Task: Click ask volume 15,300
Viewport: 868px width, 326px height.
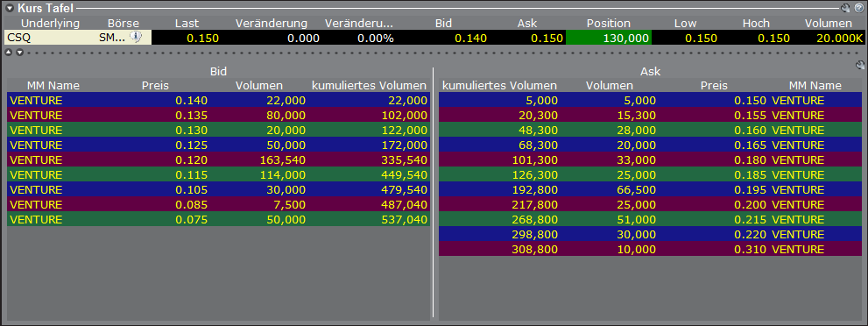Action: pyautogui.click(x=637, y=115)
